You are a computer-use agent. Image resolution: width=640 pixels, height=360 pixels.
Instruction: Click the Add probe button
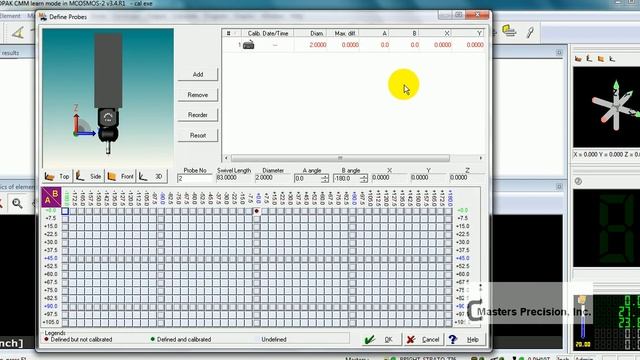tap(198, 74)
